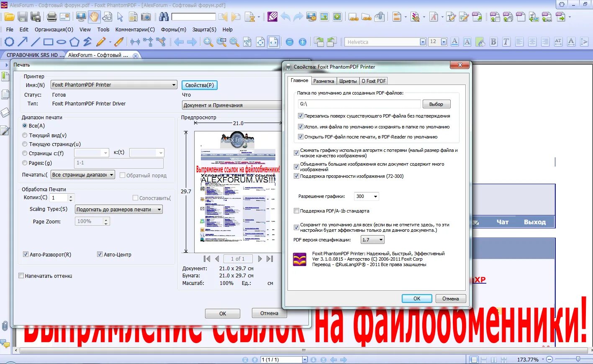The image size is (593, 364).
Task: Toggle Открыть PDF-файл после печати checkbox
Action: (300, 137)
